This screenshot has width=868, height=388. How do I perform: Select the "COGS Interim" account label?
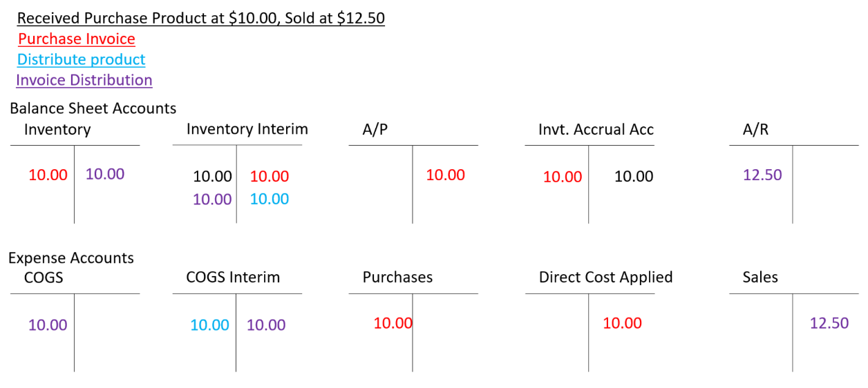(x=233, y=278)
